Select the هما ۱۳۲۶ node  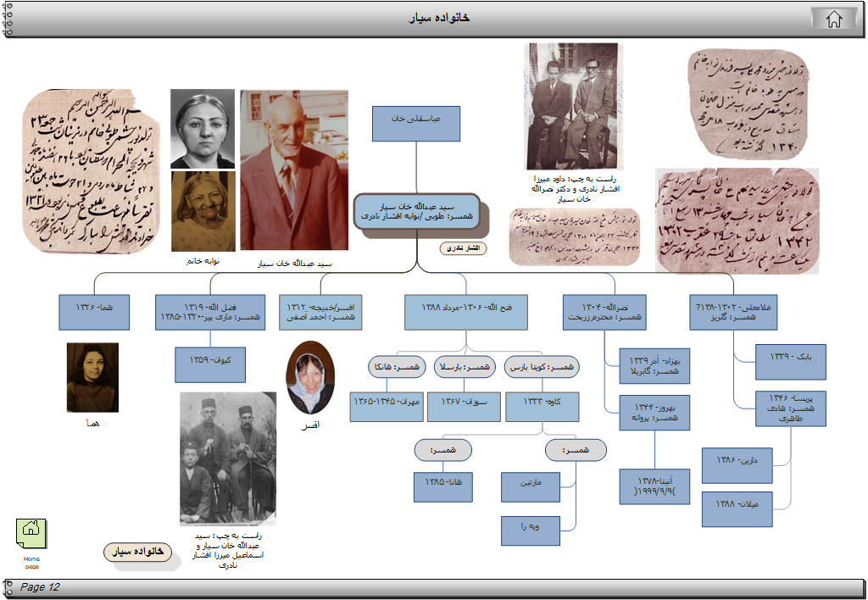pyautogui.click(x=94, y=311)
